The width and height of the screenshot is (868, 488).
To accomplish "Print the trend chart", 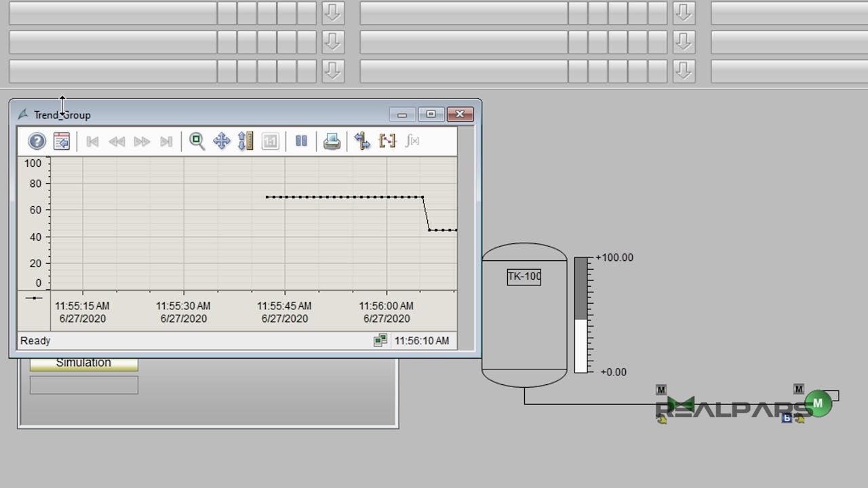I will tap(332, 141).
